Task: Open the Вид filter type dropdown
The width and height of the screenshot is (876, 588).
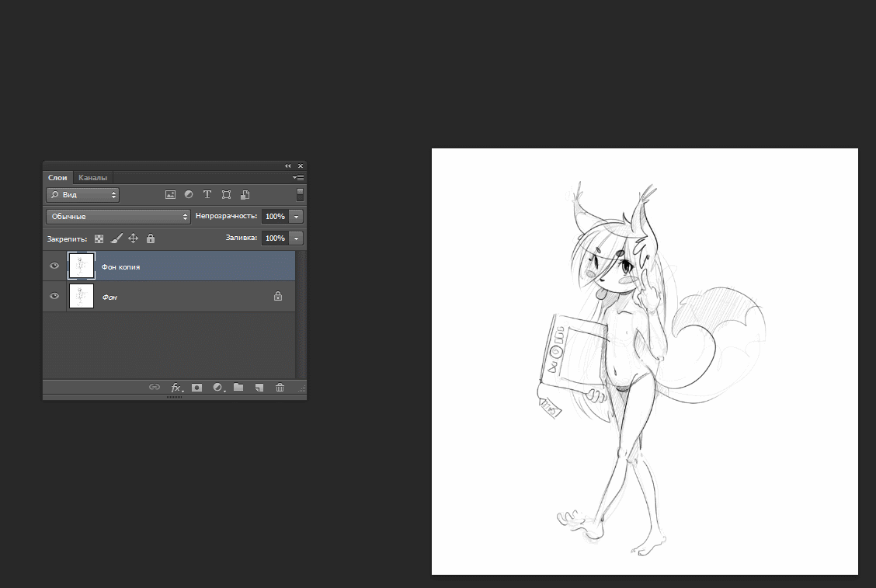Action: (x=82, y=194)
